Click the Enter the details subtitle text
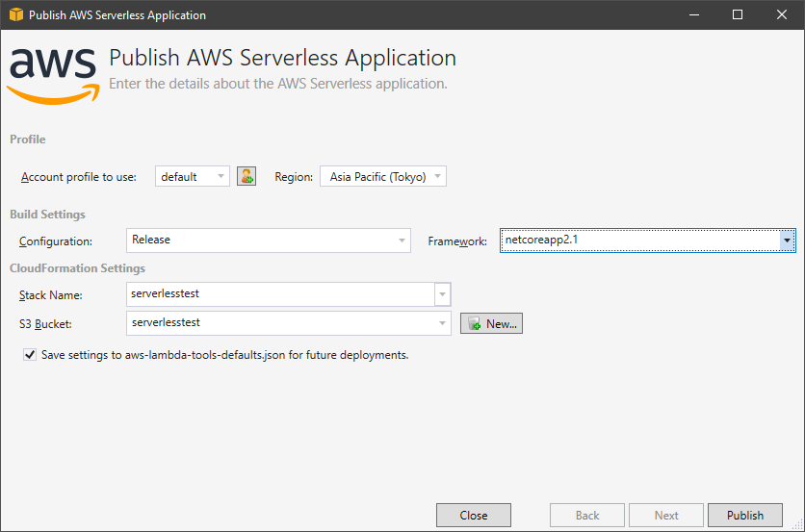Viewport: 805px width, 532px height. 277,84
